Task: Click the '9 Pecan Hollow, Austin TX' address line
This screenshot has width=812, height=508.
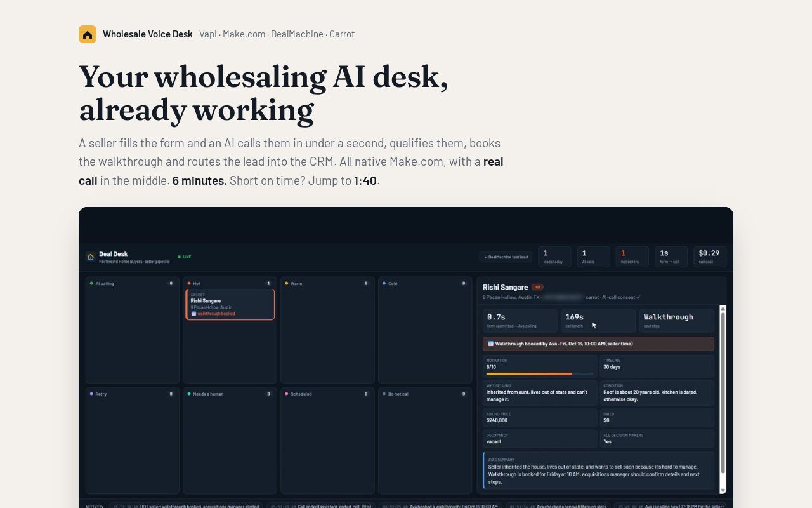Action: pyautogui.click(x=511, y=297)
